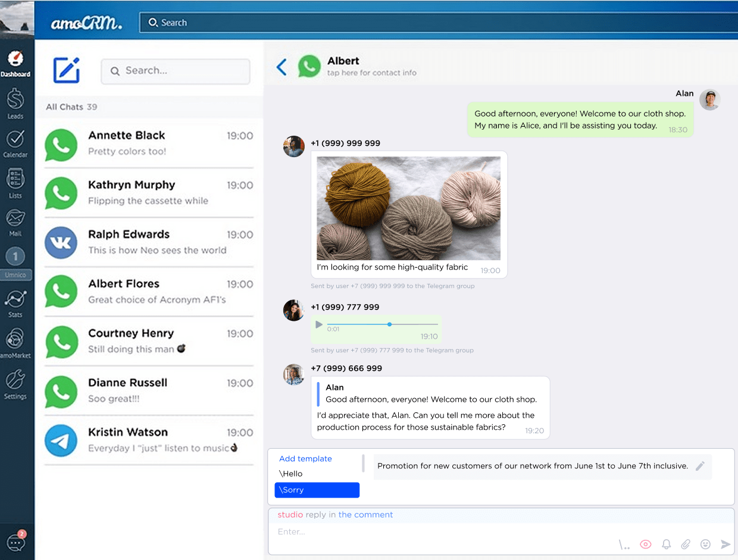The image size is (738, 560).
Task: Click the Add template link
Action: 305,458
